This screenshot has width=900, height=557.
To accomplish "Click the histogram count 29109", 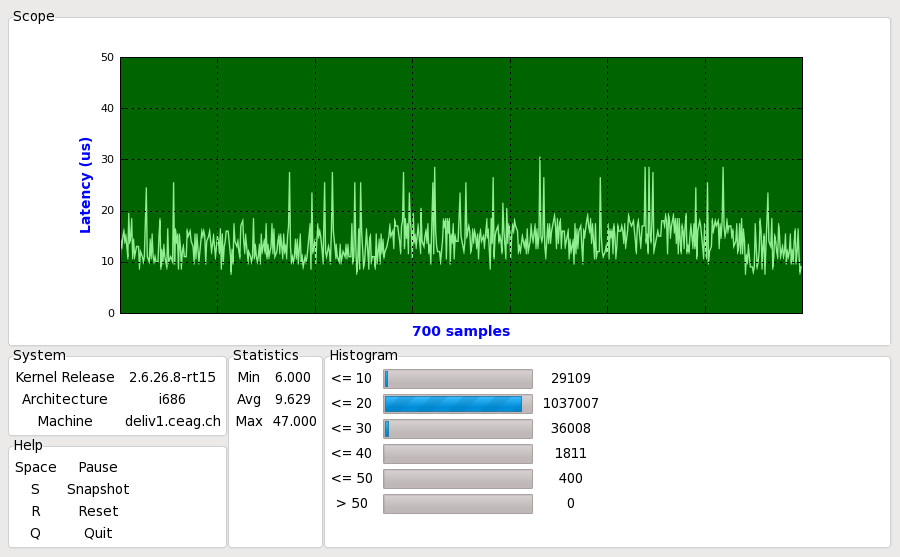I will [571, 378].
